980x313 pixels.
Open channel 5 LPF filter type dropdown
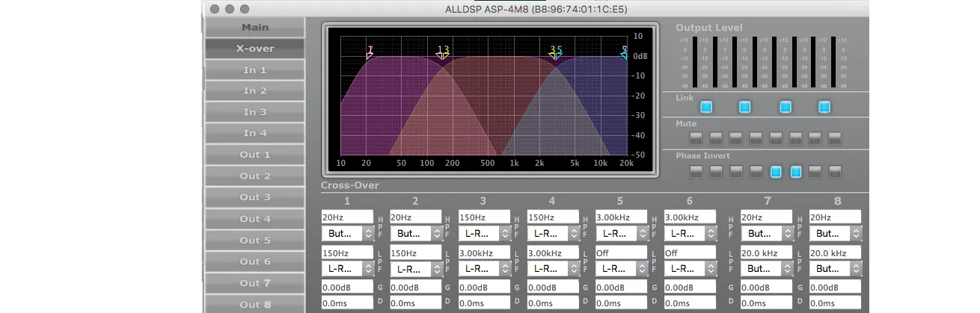[621, 268]
